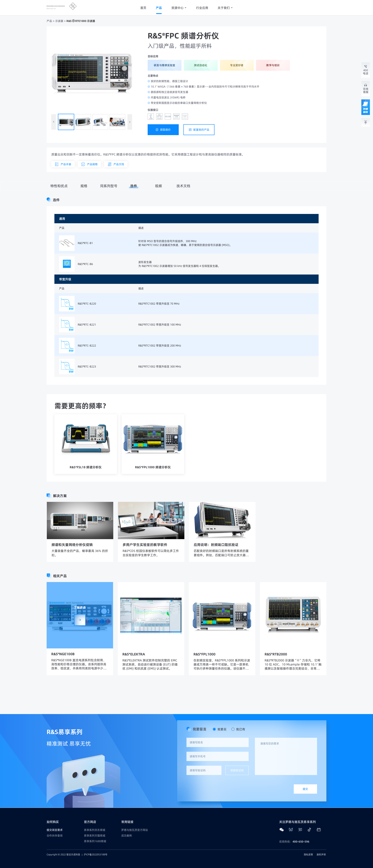The width and height of the screenshot is (373, 868).
Task: Click the 请填写姓名 input field
Action: tap(217, 742)
